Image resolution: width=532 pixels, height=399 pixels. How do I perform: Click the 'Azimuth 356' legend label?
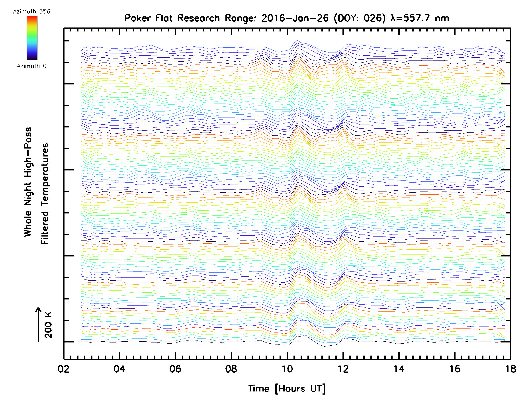31,12
